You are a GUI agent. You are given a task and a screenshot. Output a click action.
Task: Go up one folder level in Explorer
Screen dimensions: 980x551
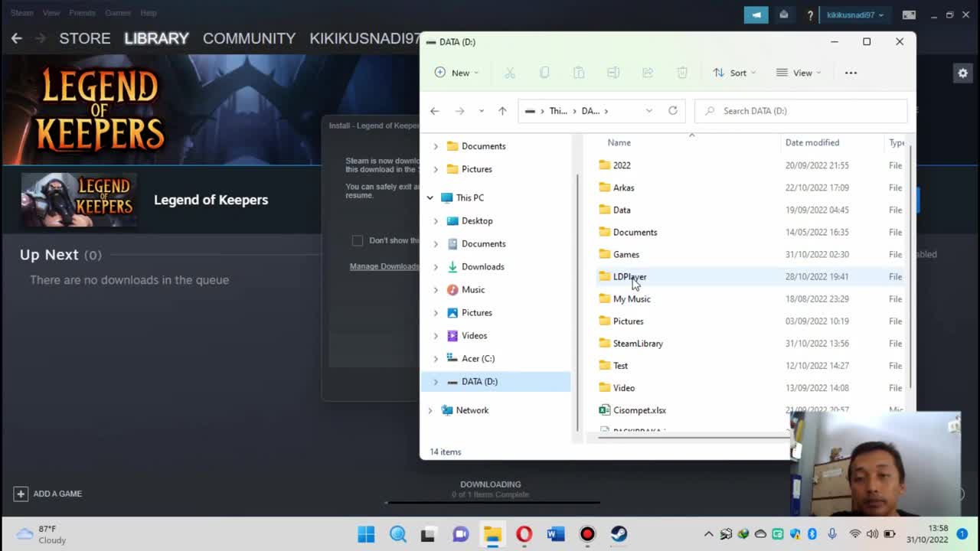coord(502,111)
